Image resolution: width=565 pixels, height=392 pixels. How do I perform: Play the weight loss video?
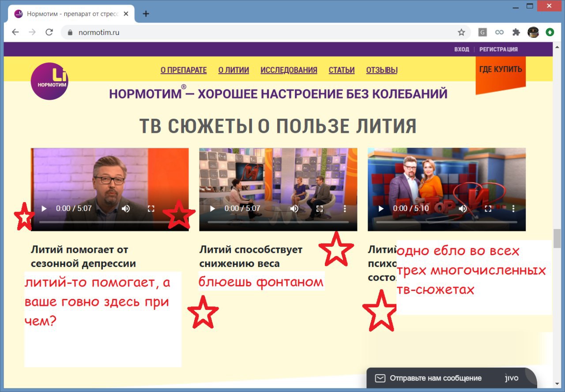212,208
